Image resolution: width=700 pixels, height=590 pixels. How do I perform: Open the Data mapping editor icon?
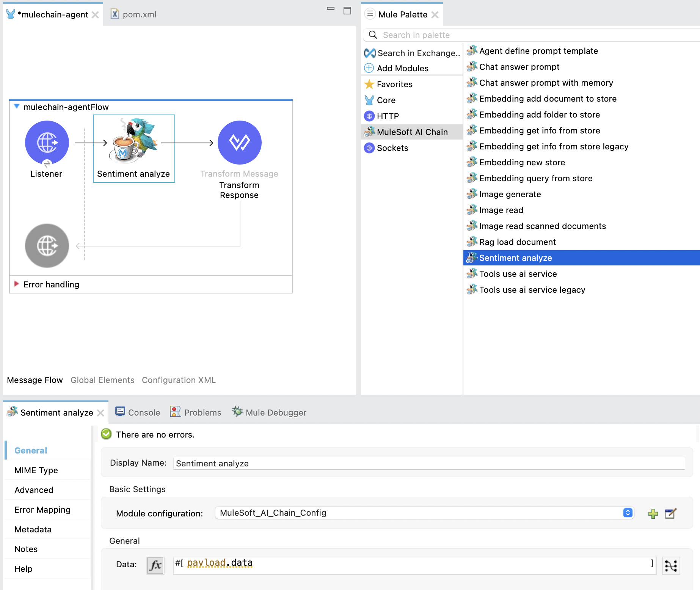(671, 566)
